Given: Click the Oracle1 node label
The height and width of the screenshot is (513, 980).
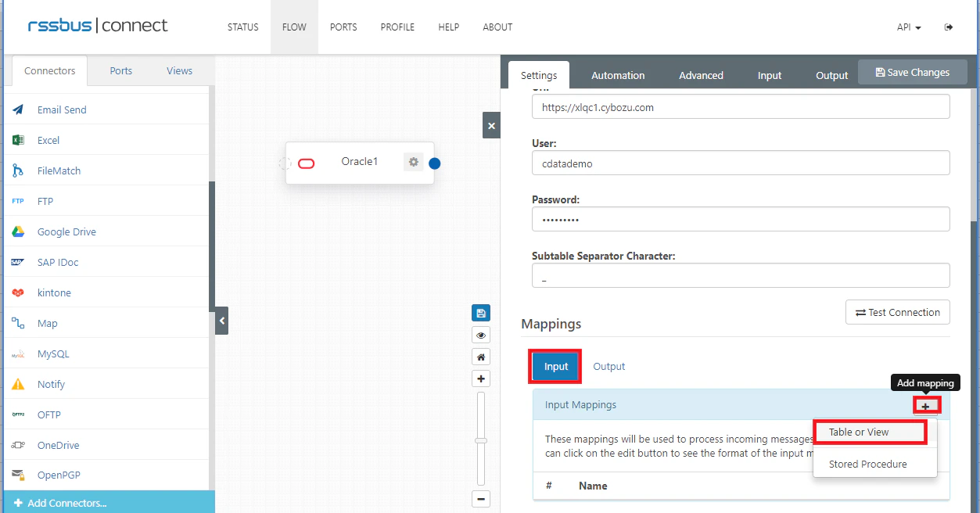Looking at the screenshot, I should point(360,161).
